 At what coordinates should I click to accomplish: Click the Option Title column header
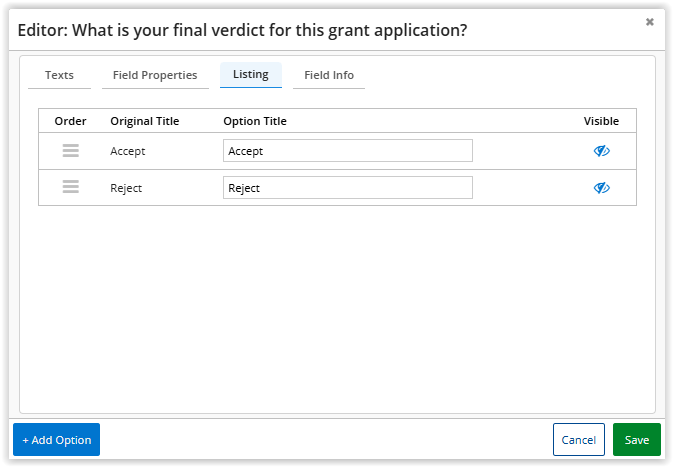[255, 121]
